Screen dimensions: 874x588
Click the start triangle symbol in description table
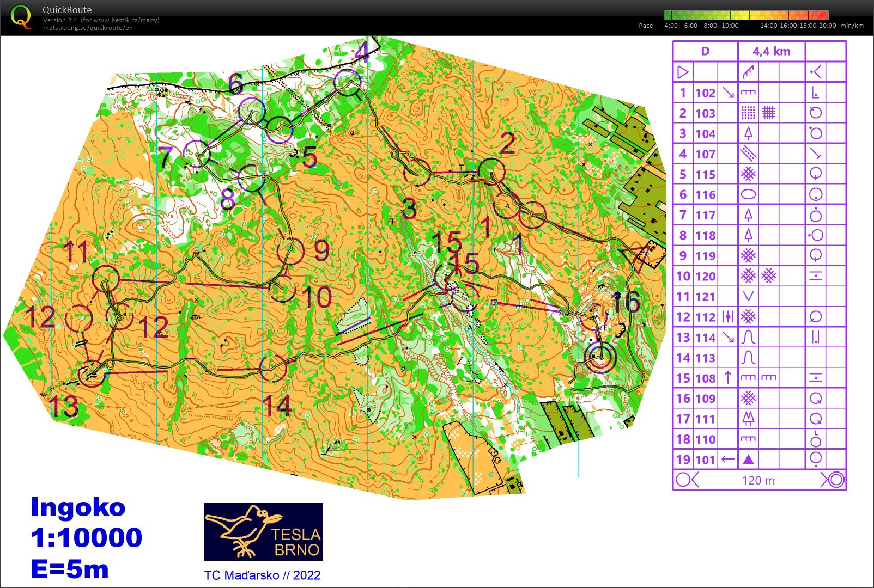(x=683, y=72)
